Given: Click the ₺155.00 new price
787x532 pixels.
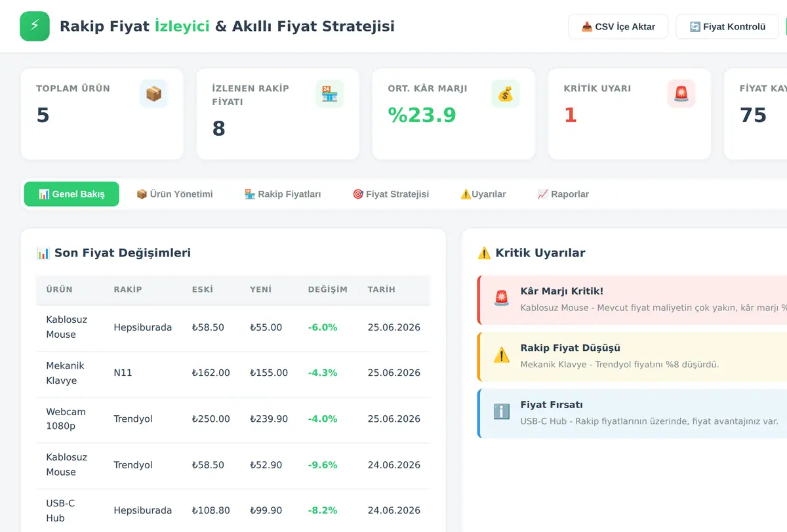Looking at the screenshot, I should pyautogui.click(x=269, y=373).
